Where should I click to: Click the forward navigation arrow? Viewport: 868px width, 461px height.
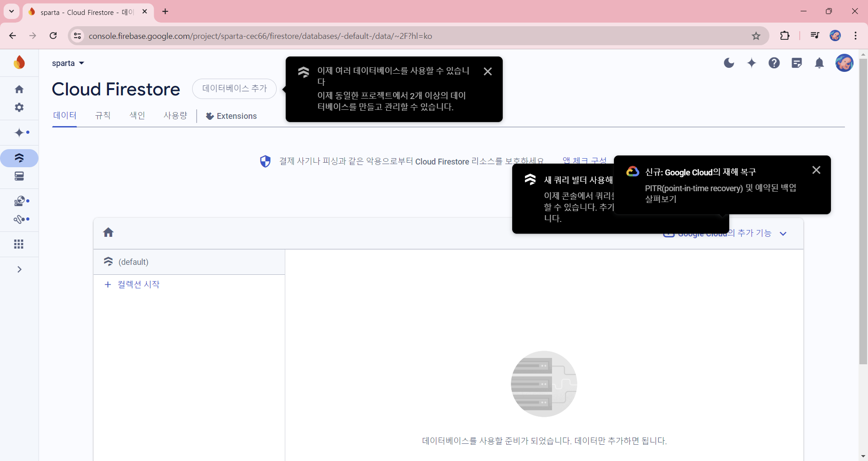click(x=33, y=36)
